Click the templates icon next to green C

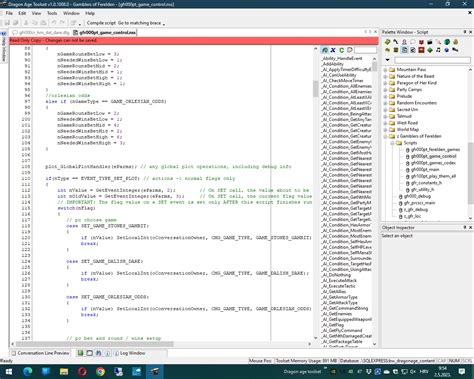pyautogui.click(x=350, y=50)
